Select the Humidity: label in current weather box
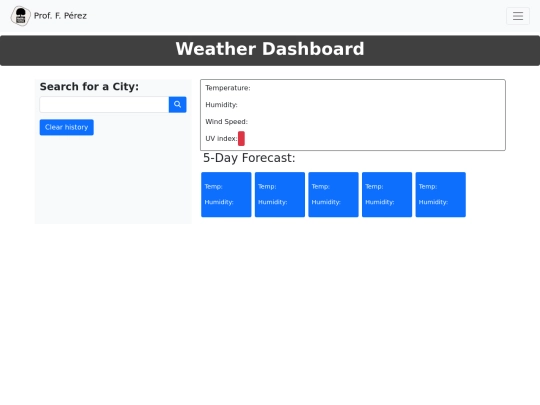Image resolution: width=540 pixels, height=405 pixels. [221, 105]
